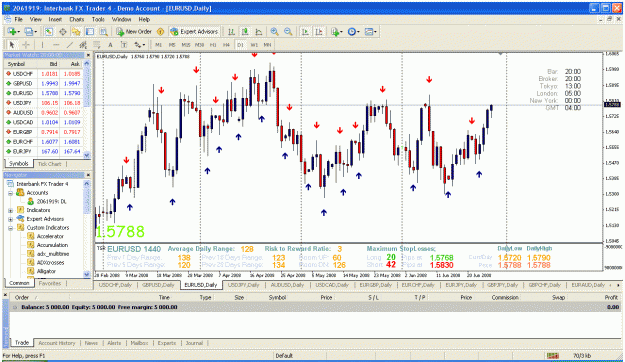This screenshot has height=362, width=625.
Task: Select the Fibonacci retracement tool
Action: [x=96, y=45]
